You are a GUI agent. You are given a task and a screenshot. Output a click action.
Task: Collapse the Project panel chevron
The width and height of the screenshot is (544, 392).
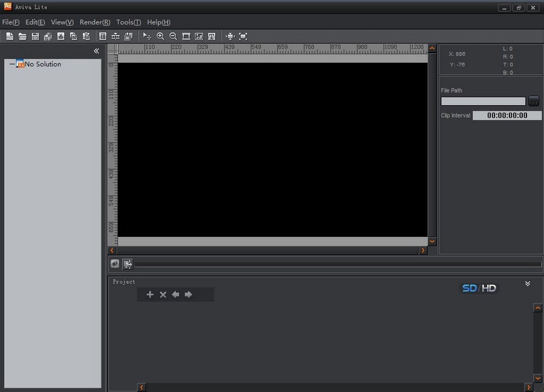527,283
